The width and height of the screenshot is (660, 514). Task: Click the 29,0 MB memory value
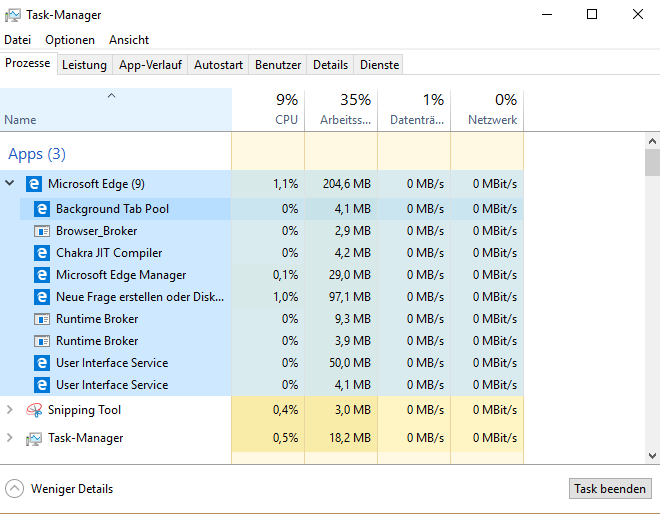point(350,275)
